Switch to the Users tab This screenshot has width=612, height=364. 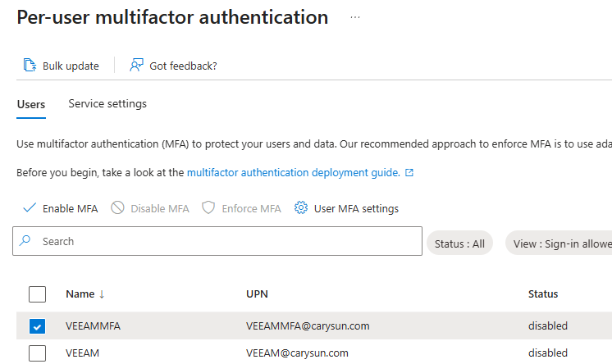[31, 104]
